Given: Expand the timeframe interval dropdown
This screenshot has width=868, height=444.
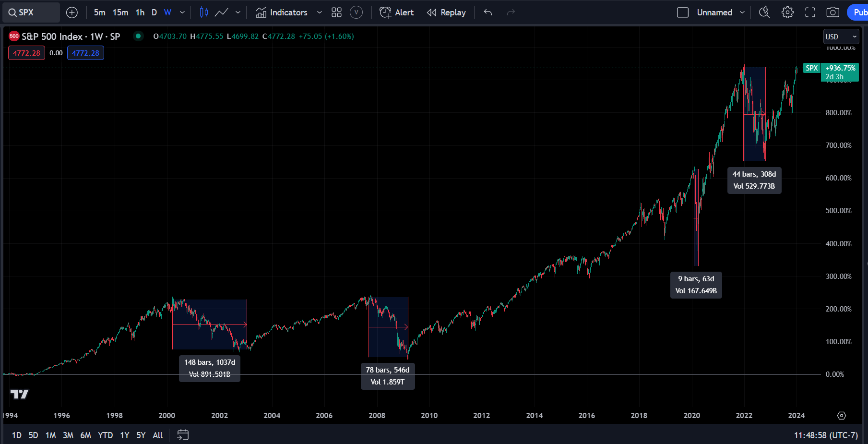Looking at the screenshot, I should pos(182,12).
